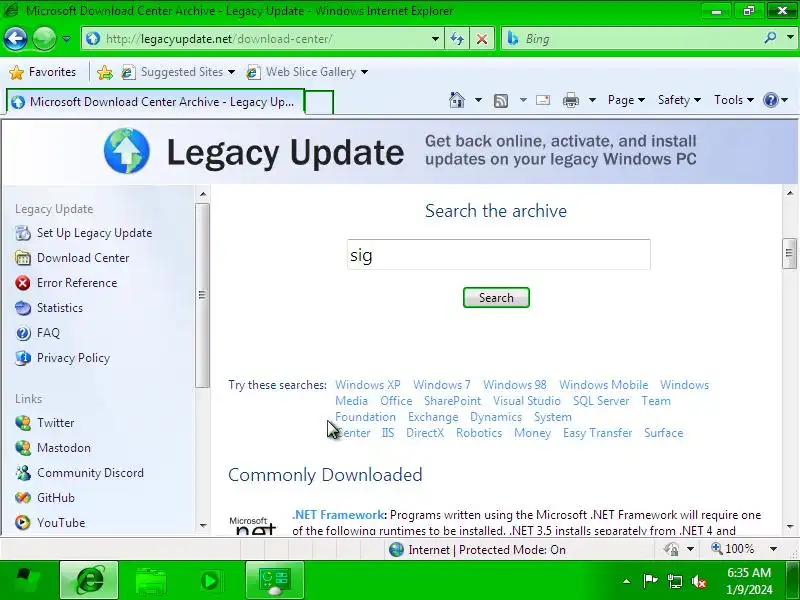Open a new blank tab
The image size is (800, 600).
pos(319,102)
